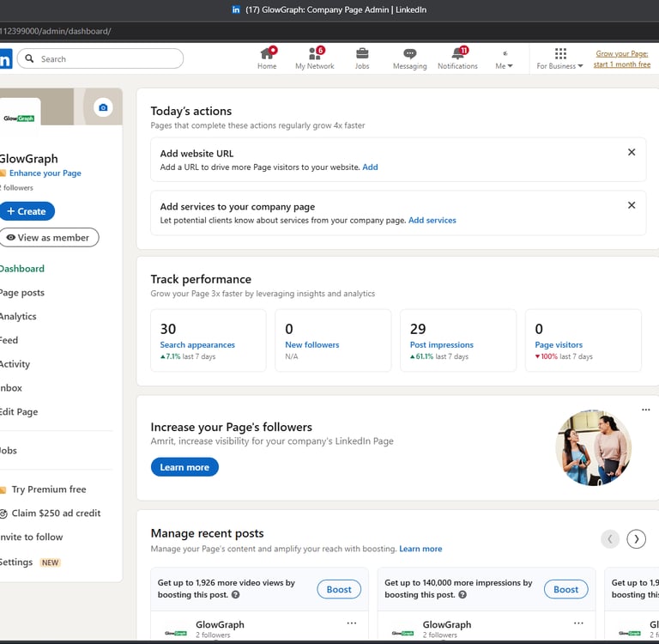659x644 pixels.
Task: Click the Today's actions heading
Action: (x=190, y=111)
